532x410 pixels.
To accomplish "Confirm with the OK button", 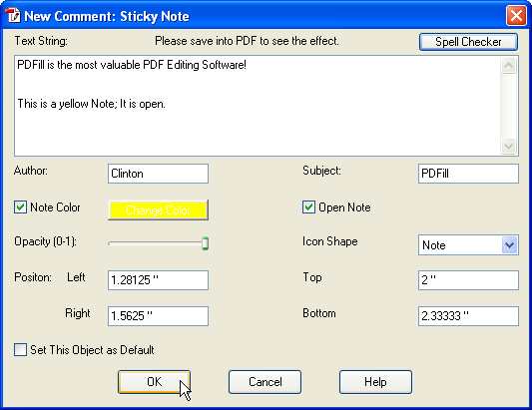I will 154,382.
